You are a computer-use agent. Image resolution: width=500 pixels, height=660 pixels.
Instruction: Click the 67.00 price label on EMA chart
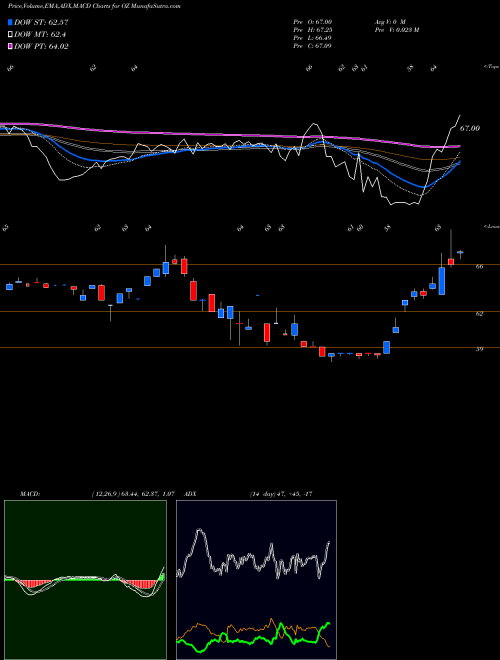[469, 128]
